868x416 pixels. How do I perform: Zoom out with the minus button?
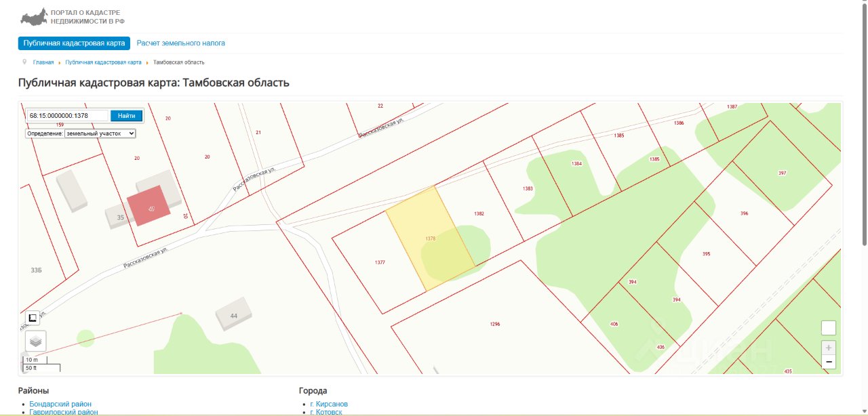[x=828, y=362]
